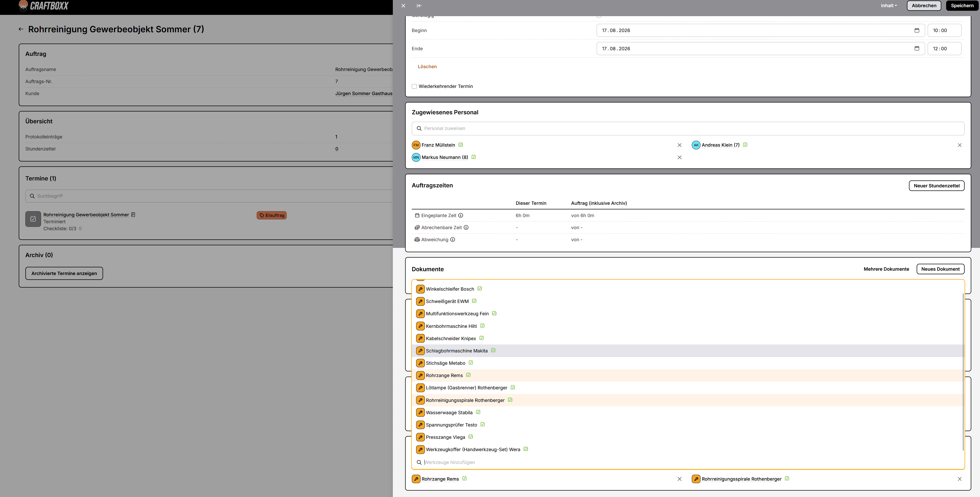Click the checklist icon beside Checkliste: 0/3
This screenshot has height=497, width=980.
tap(80, 229)
